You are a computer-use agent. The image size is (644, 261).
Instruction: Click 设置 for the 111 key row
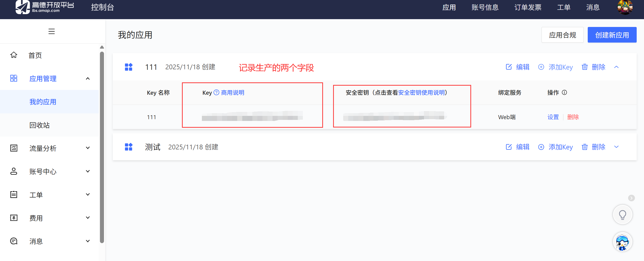click(553, 117)
